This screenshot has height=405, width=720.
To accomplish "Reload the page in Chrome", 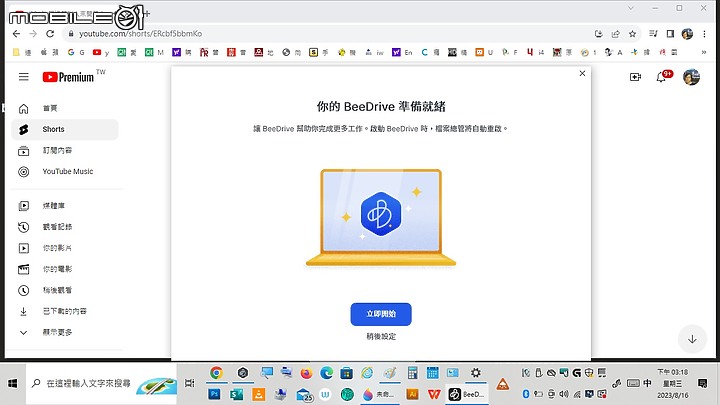I will [x=50, y=34].
